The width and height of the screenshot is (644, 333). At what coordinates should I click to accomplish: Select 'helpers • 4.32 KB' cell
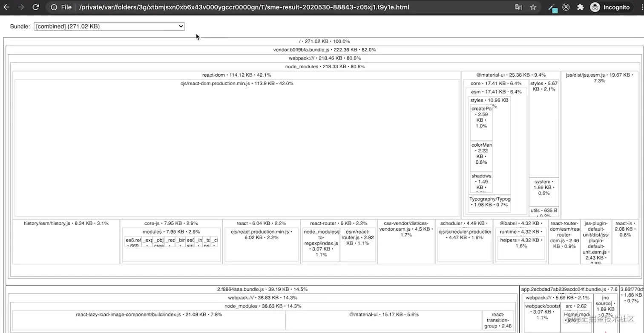[521, 248]
